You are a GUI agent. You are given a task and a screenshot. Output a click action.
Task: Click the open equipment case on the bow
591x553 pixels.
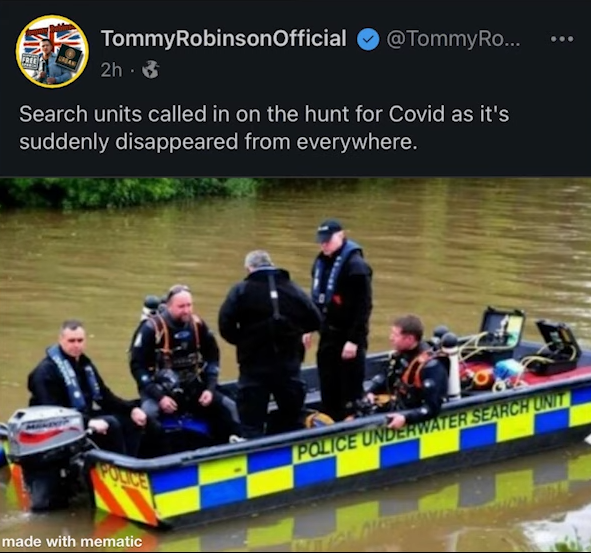click(x=557, y=347)
